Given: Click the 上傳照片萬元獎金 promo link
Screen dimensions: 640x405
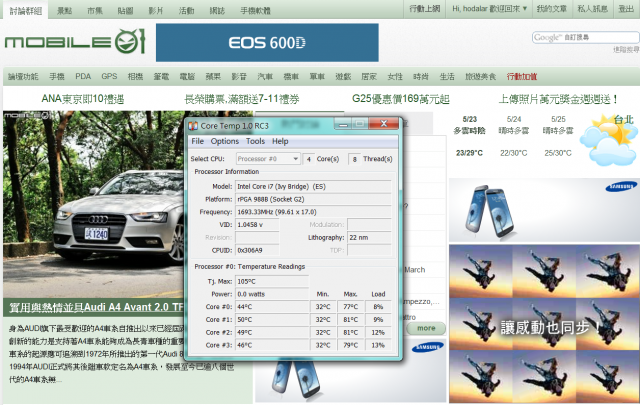Looking at the screenshot, I should [559, 99].
